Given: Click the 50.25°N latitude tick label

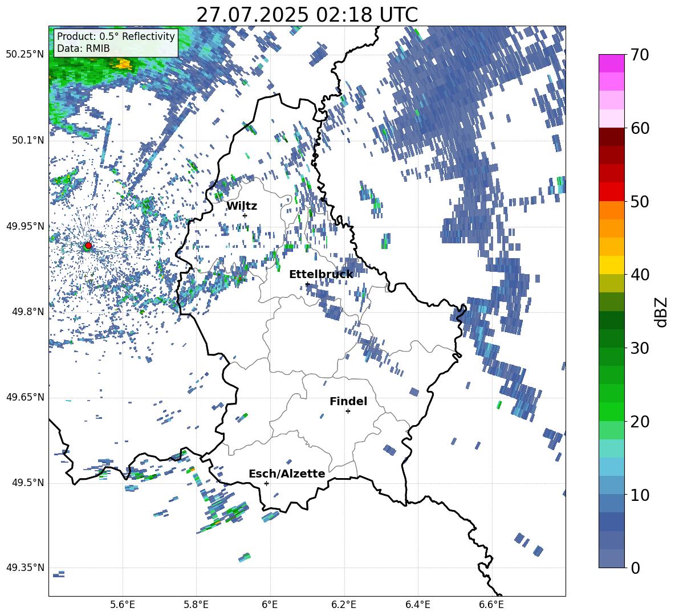Looking at the screenshot, I should pos(25,55).
